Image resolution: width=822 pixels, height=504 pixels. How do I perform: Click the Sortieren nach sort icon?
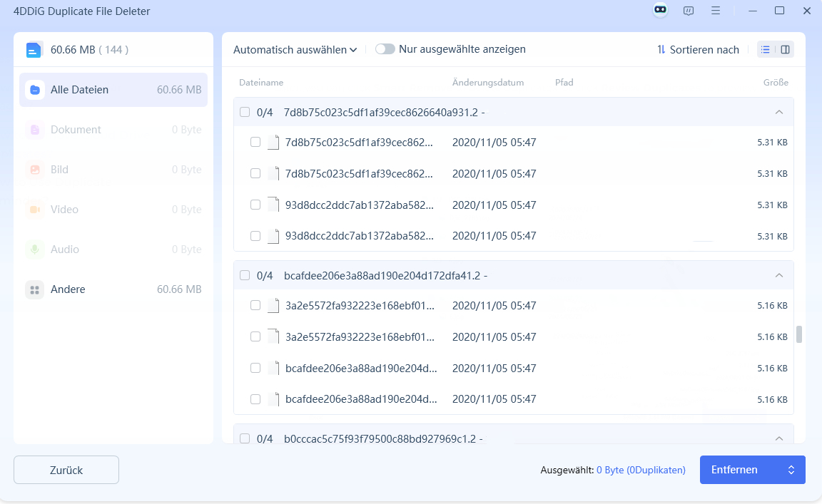point(661,49)
